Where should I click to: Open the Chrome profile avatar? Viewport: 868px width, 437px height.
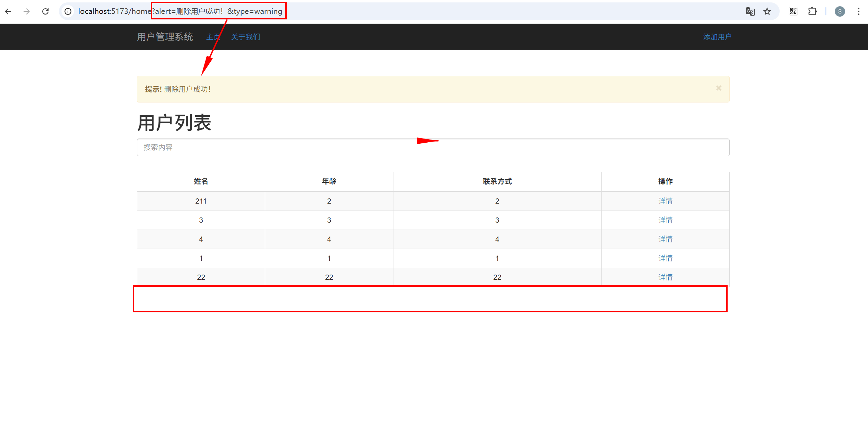point(840,11)
